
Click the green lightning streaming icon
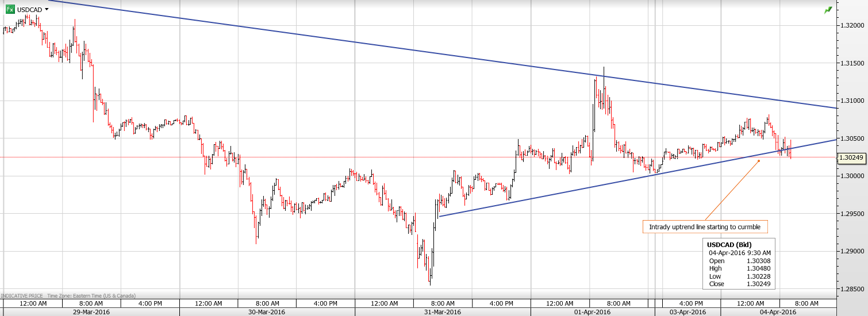coord(828,10)
